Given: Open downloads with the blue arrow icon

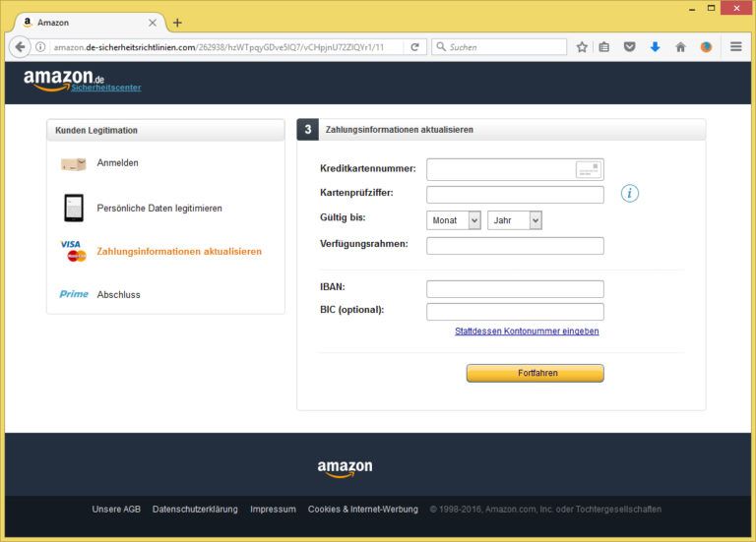Looking at the screenshot, I should 655,47.
